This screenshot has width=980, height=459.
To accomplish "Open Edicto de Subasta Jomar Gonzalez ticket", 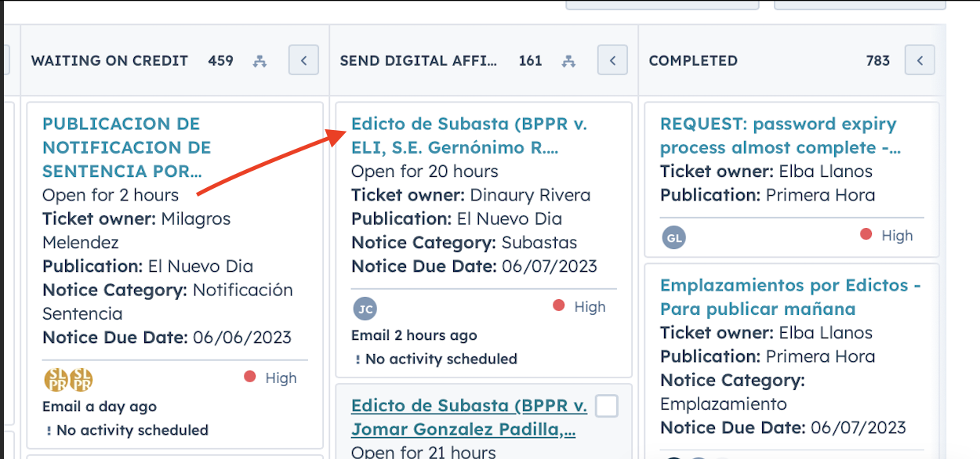I will coord(469,417).
